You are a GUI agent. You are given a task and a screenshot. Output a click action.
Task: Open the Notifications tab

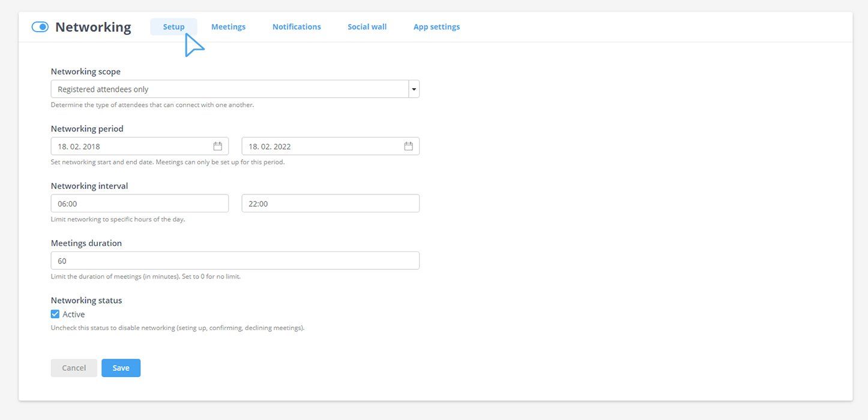(297, 27)
